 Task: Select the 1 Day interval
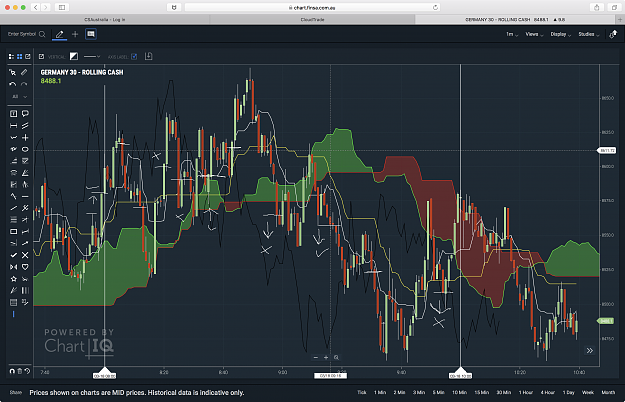[568, 392]
